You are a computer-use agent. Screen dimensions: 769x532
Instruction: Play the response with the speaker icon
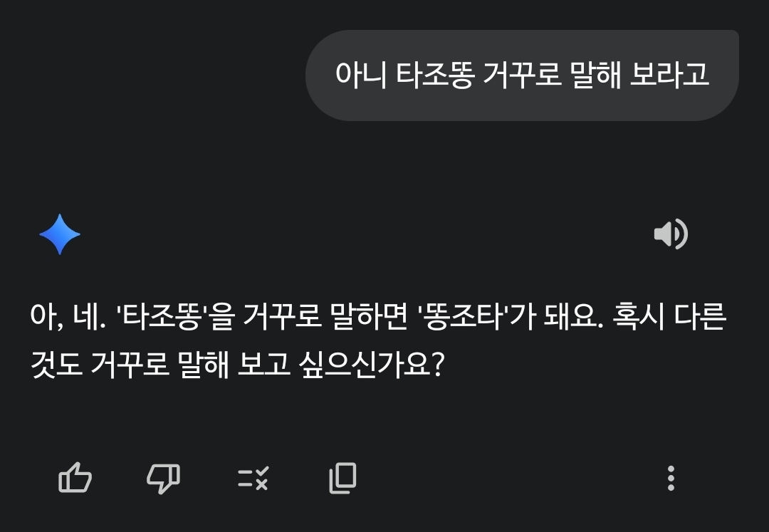click(670, 234)
